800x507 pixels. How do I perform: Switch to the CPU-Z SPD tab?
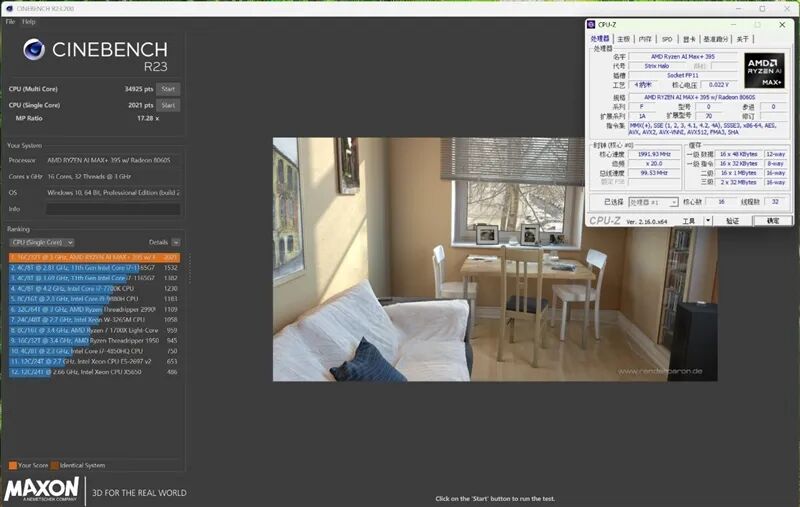pos(667,39)
